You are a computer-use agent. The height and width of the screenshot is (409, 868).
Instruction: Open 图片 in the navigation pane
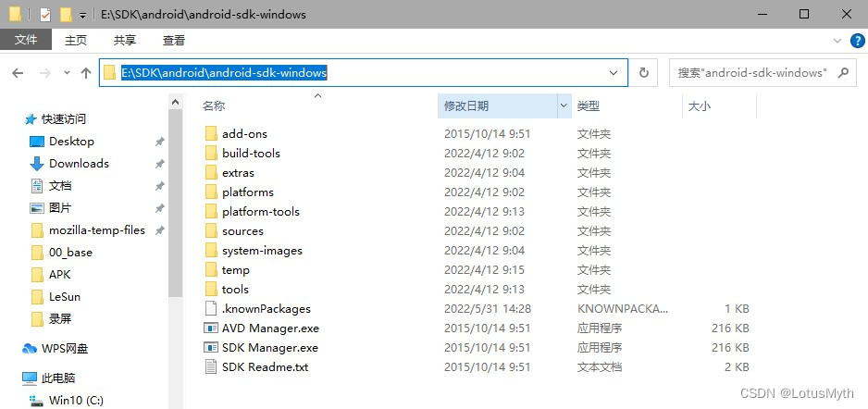click(60, 207)
